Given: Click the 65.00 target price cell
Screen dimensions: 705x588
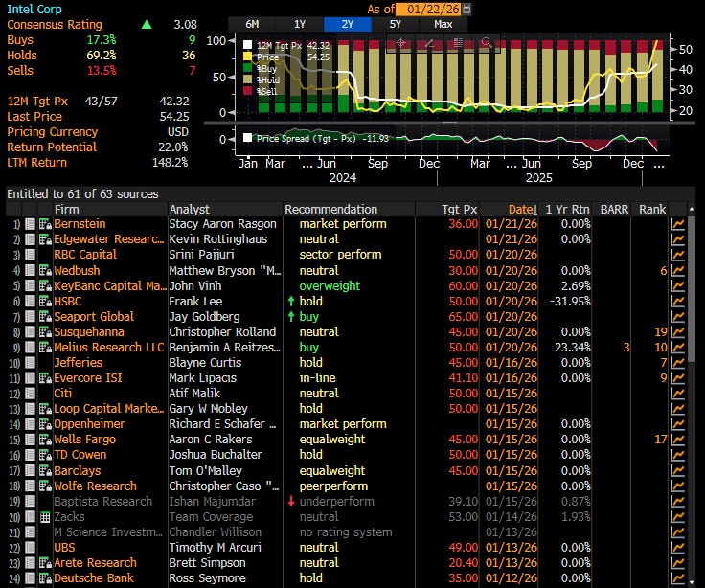Looking at the screenshot, I should (x=463, y=316).
